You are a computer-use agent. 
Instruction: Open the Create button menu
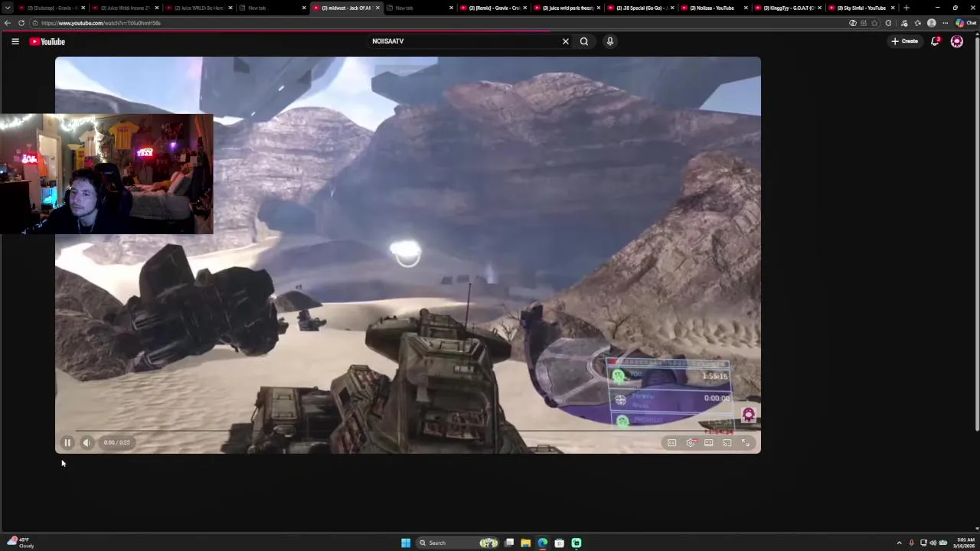pos(904,41)
